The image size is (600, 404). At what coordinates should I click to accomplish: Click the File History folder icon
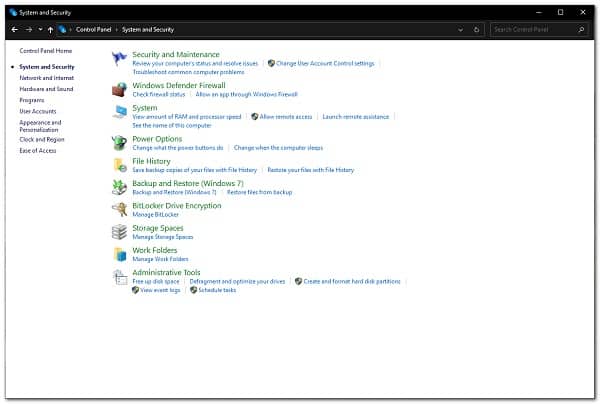point(120,165)
